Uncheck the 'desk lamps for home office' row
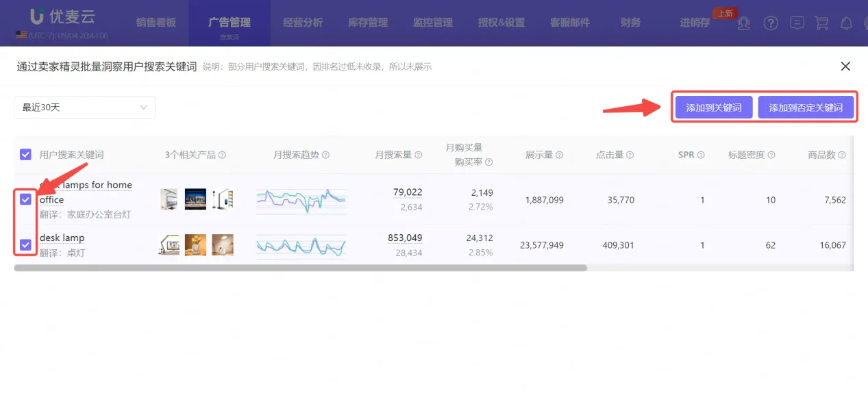Viewport: 868px width, 393px height. point(25,199)
